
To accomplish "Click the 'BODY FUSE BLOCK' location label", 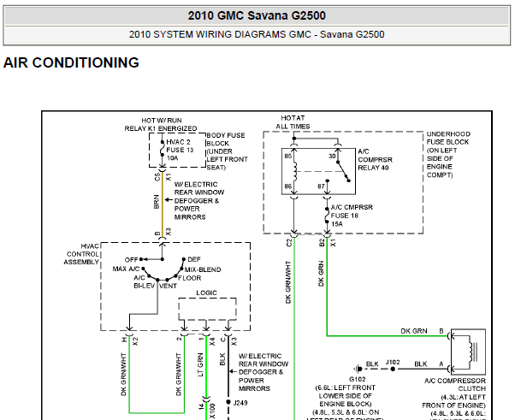I will [227, 151].
